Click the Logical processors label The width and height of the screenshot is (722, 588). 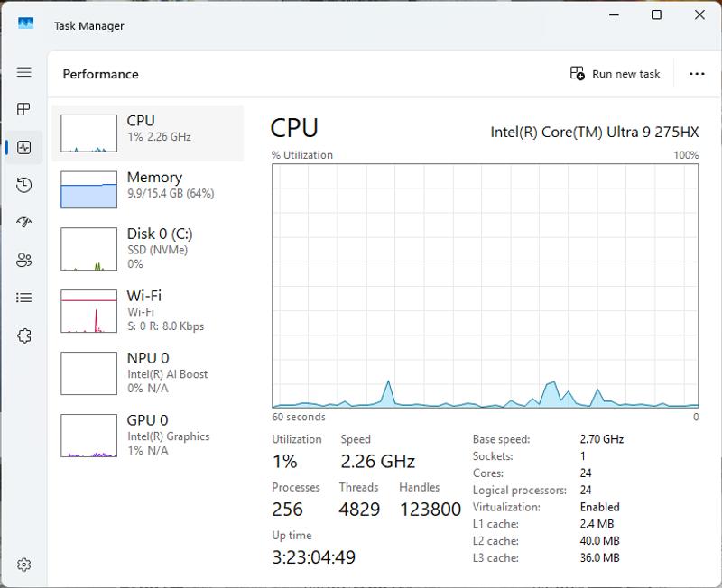pyautogui.click(x=520, y=491)
